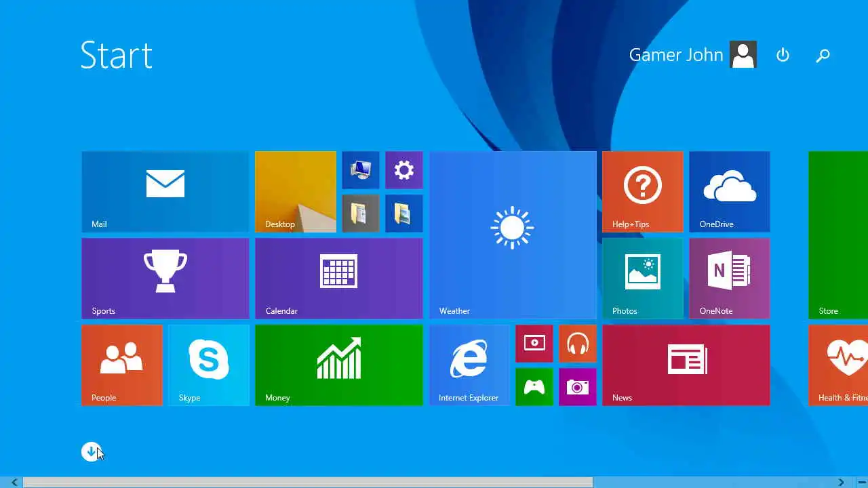Open the Video small tile
This screenshot has width=868, height=488.
534,344
